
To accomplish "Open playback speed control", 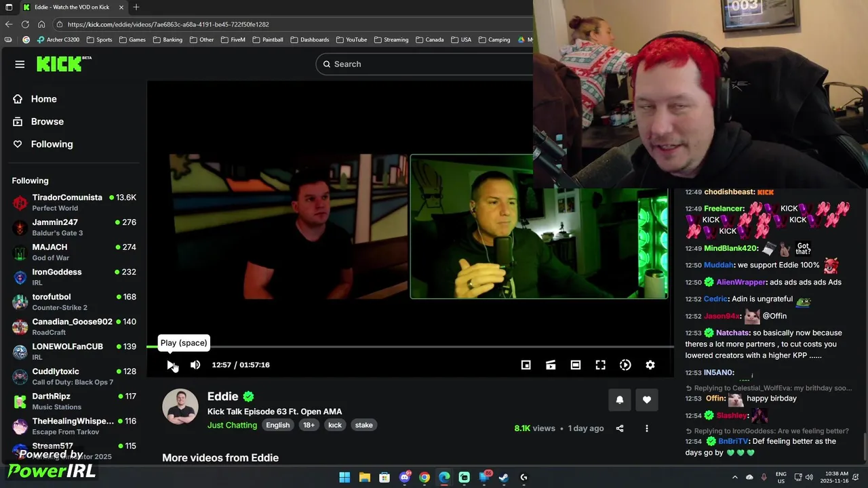I will pos(625,365).
